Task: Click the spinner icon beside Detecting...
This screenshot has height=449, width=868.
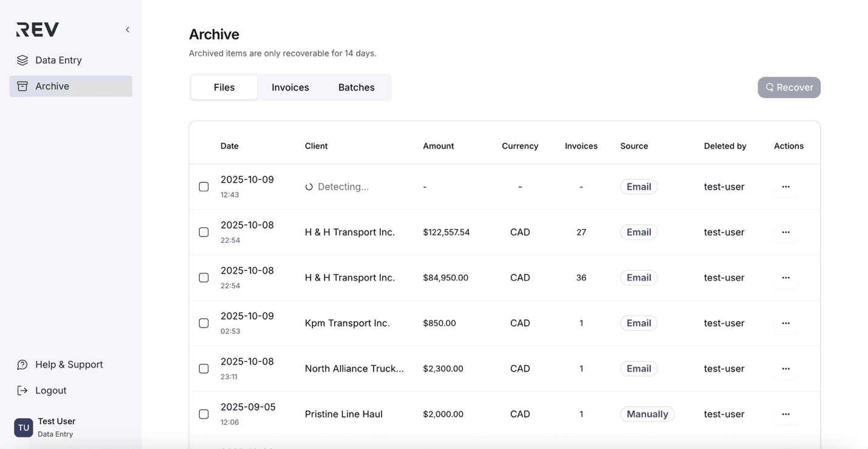Action: [x=309, y=187]
